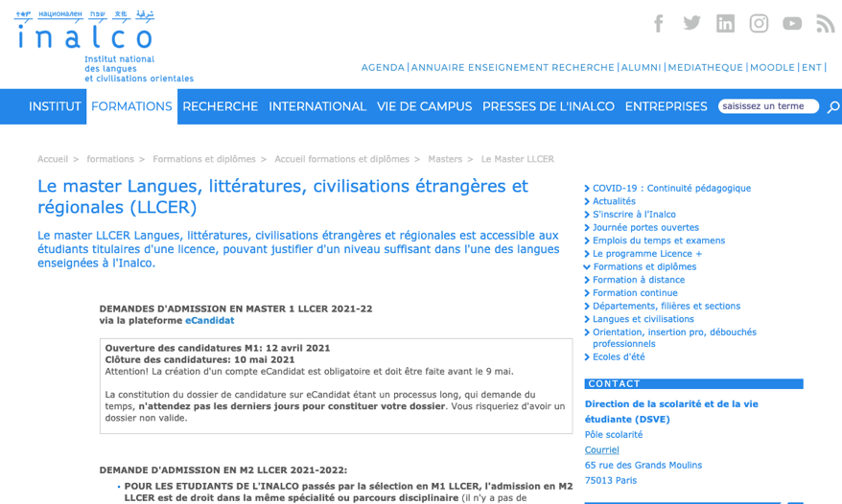Focus the 'saisissez un terme' search field
This screenshot has width=842, height=504.
tap(768, 106)
